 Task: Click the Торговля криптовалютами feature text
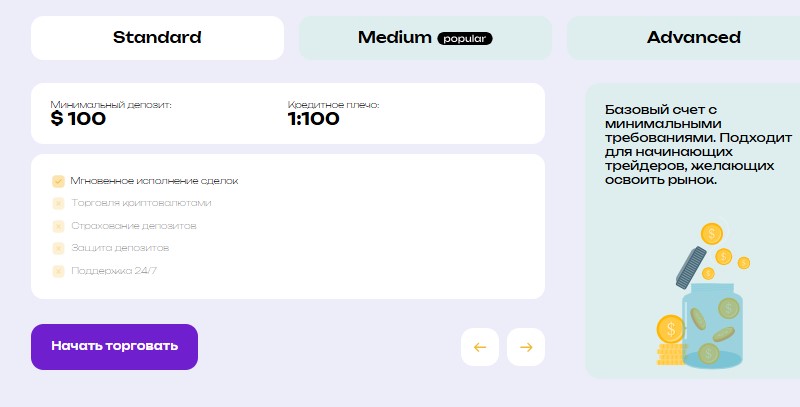click(141, 203)
